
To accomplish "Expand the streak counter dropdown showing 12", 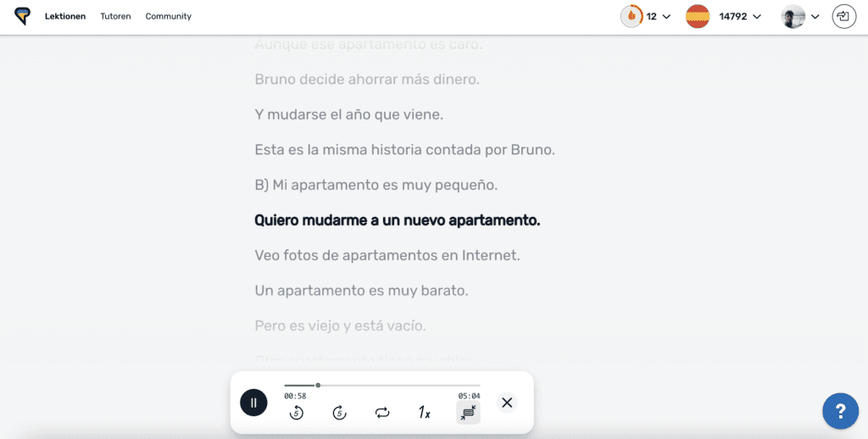I will (x=647, y=16).
